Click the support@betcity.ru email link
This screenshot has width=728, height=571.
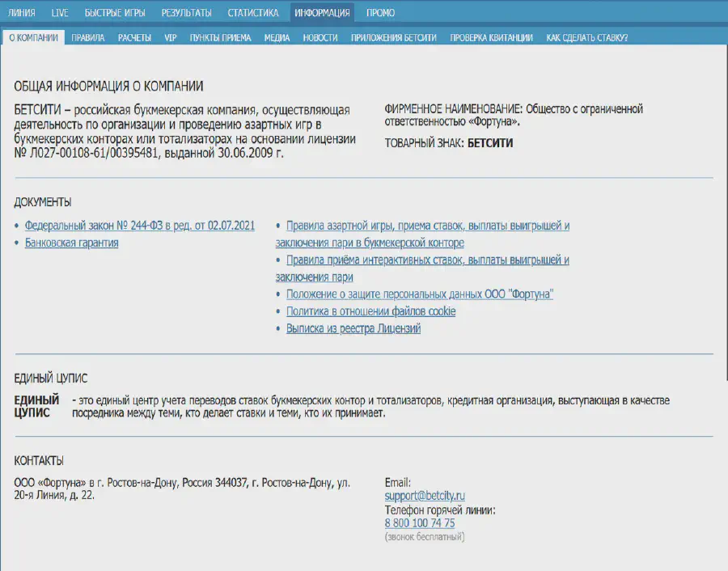click(x=425, y=496)
